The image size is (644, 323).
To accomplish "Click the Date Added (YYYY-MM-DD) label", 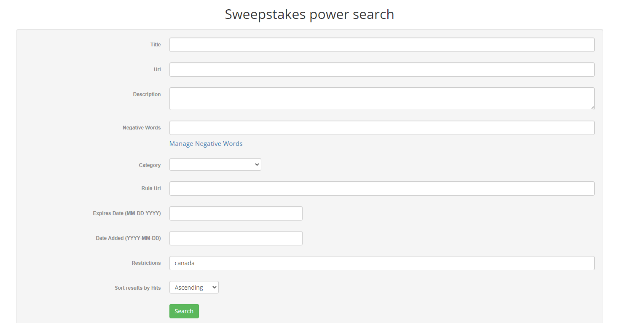I will point(128,238).
